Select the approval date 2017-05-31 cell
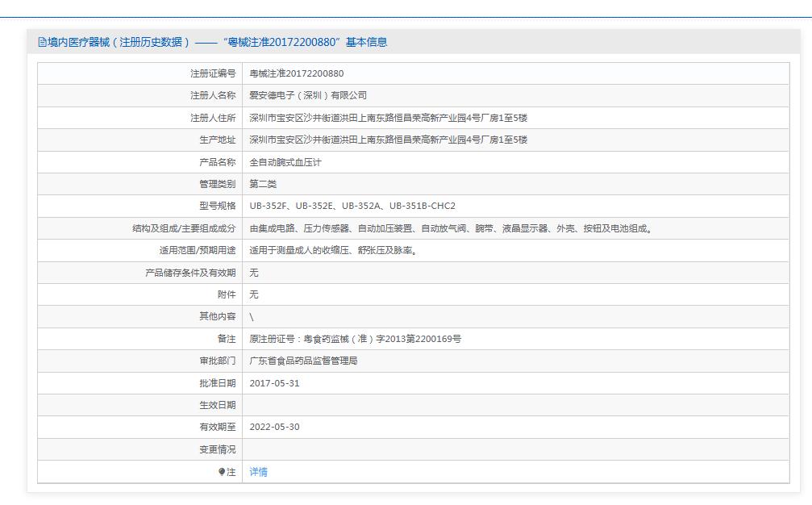 [x=277, y=383]
